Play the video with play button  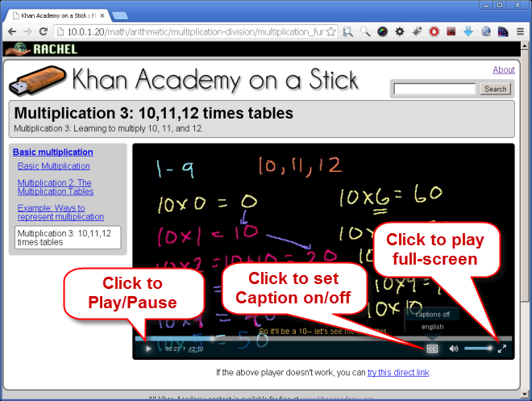tap(148, 349)
